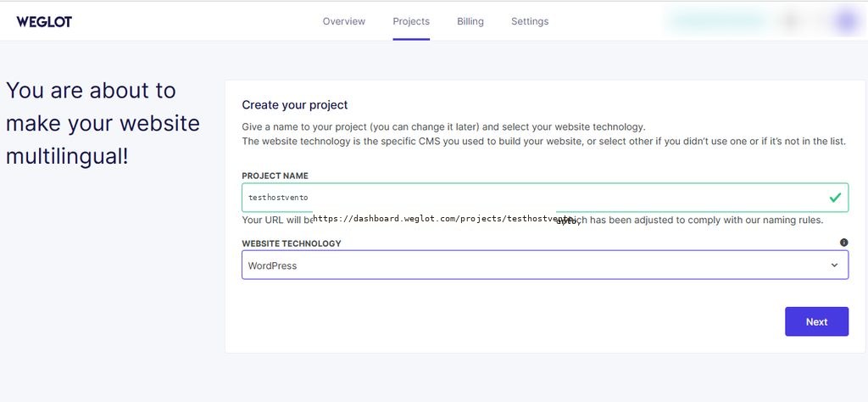The height and width of the screenshot is (402, 868).
Task: Click the 'Create your project' heading
Action: coord(294,104)
